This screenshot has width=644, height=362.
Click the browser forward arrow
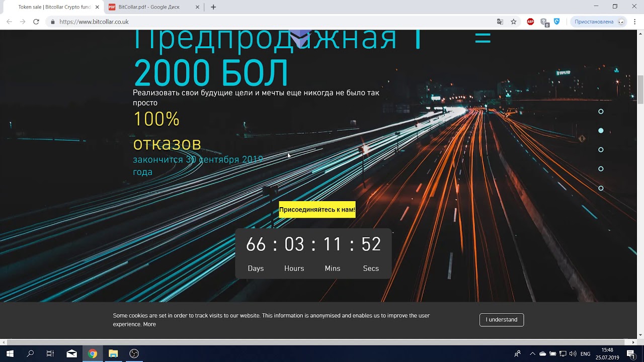[x=23, y=22]
